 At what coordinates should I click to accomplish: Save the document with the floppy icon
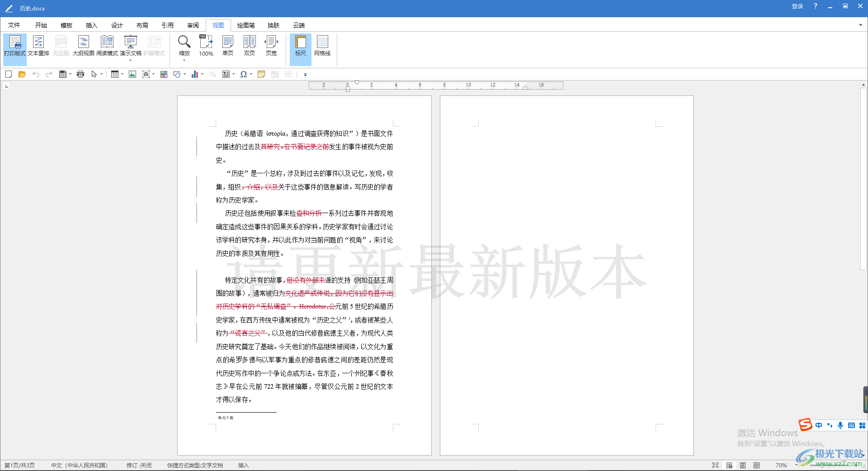[x=63, y=74]
